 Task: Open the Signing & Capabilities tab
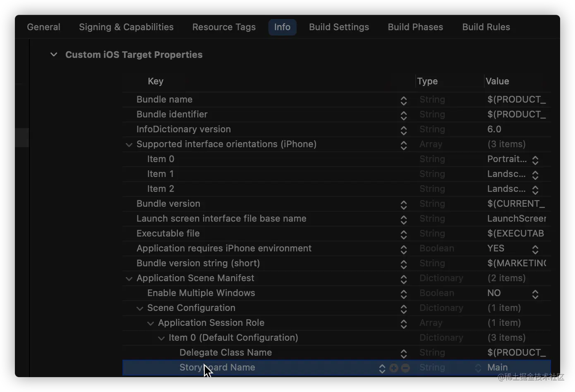(126, 27)
